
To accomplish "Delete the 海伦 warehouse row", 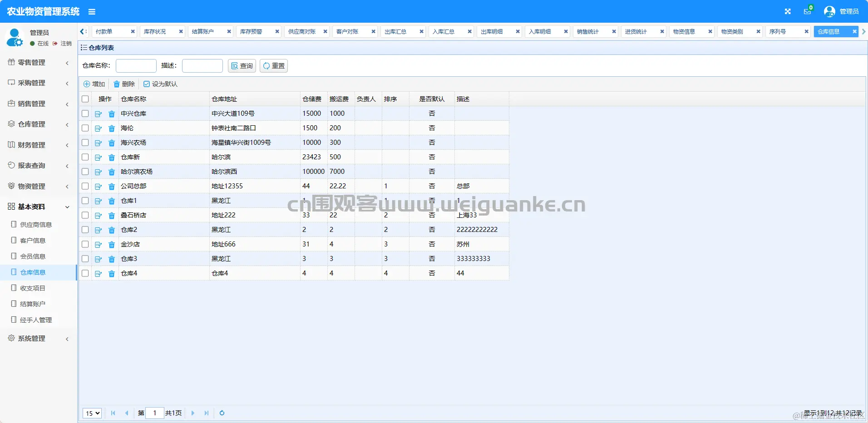I will pos(112,128).
